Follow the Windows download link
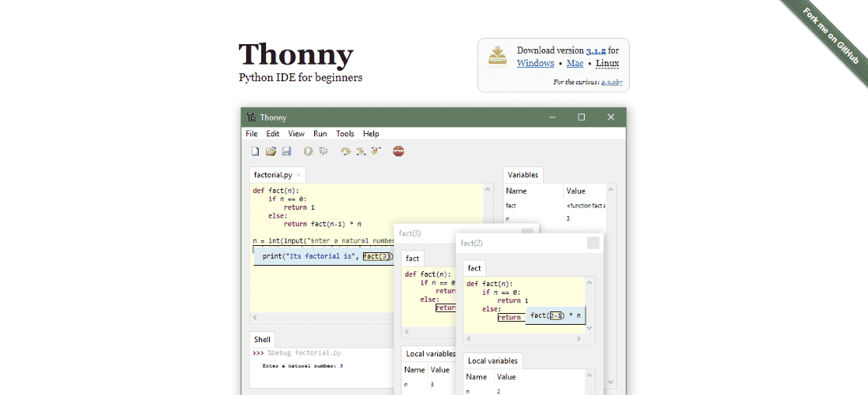This screenshot has width=868, height=395. point(535,63)
